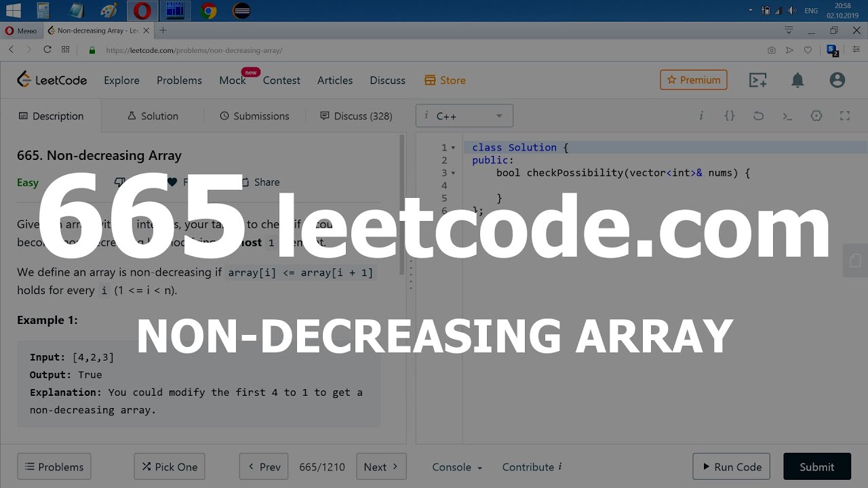868x488 pixels.
Task: Click the Opera Меню button
Action: point(21,30)
